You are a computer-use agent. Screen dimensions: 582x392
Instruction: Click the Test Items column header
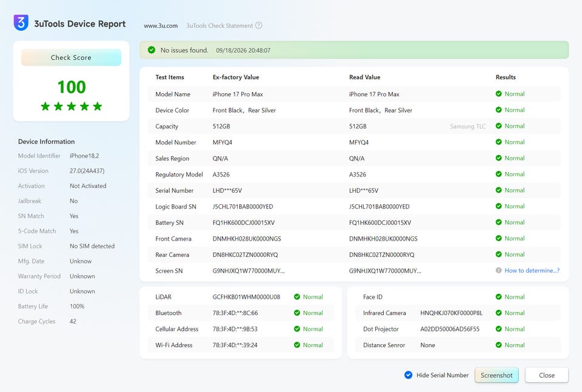(170, 77)
